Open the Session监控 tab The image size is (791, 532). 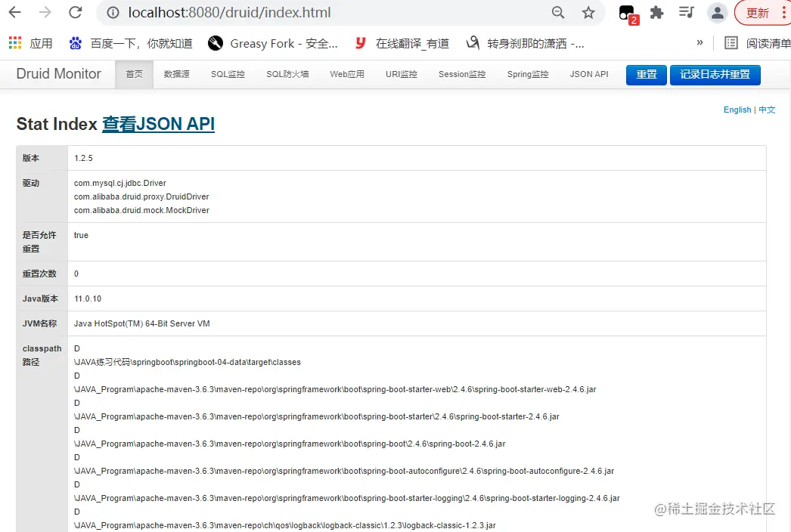point(462,74)
